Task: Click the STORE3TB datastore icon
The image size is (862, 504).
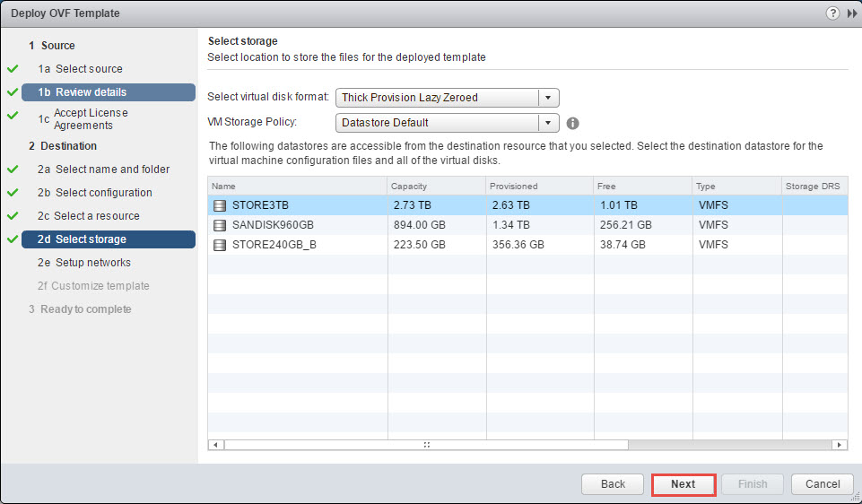Action: [220, 205]
